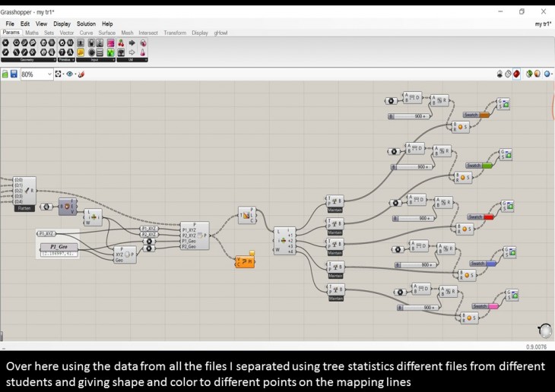Click the Flatten component on canvas
The height and width of the screenshot is (392, 555).
pyautogui.click(x=24, y=208)
